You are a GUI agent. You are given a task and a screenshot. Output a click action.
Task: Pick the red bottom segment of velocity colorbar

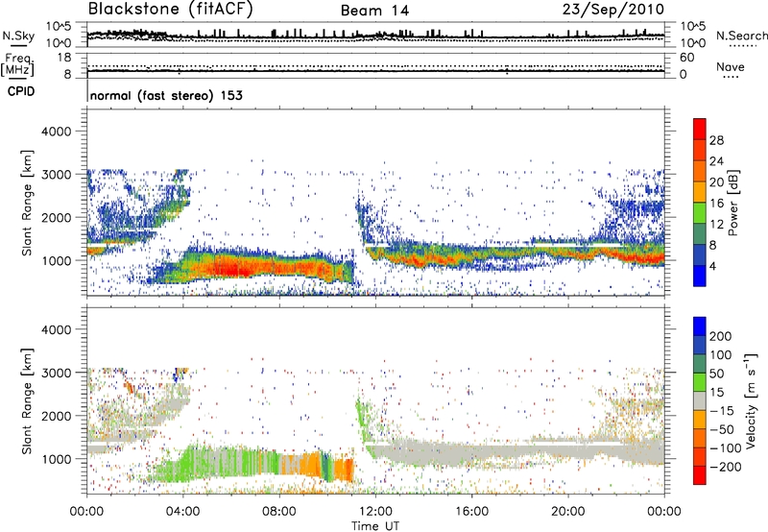(x=700, y=475)
